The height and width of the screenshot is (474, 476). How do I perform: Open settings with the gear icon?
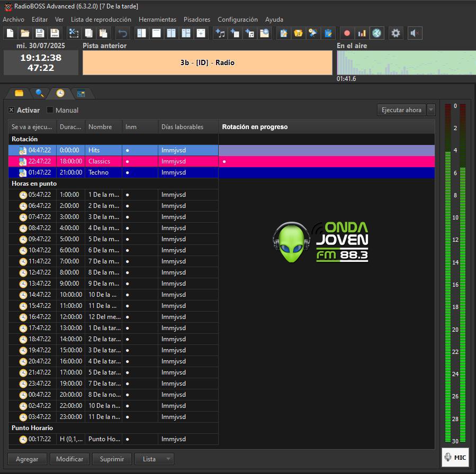[396, 33]
